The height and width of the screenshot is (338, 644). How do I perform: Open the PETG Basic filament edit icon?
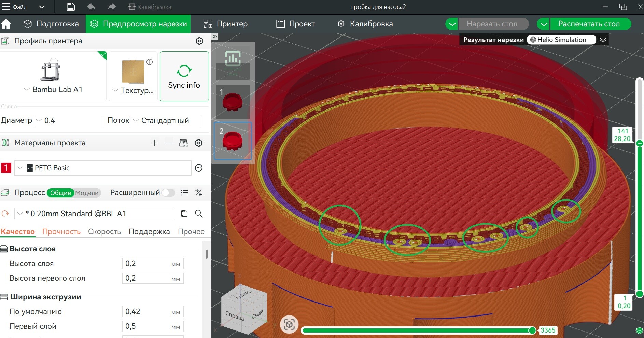click(199, 168)
